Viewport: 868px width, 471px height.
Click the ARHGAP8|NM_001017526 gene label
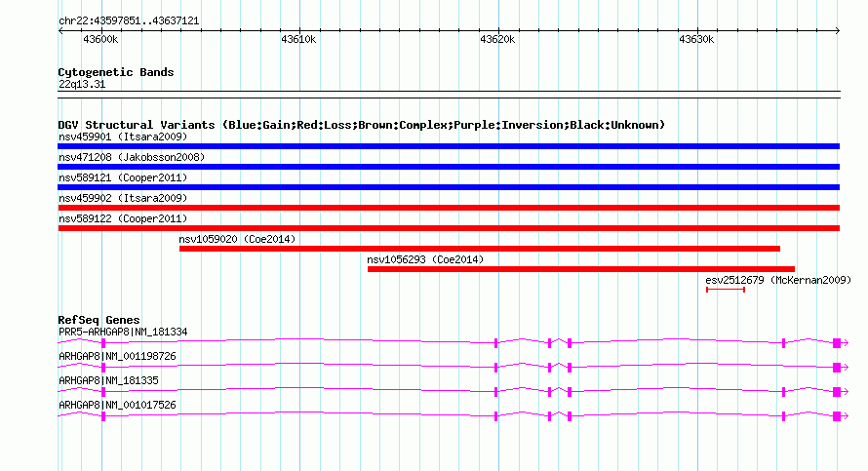coord(117,405)
